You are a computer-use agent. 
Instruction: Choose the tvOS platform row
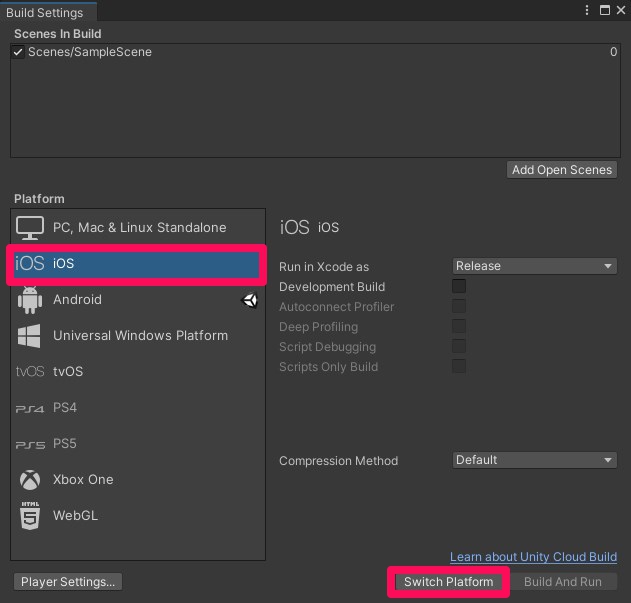click(x=138, y=371)
